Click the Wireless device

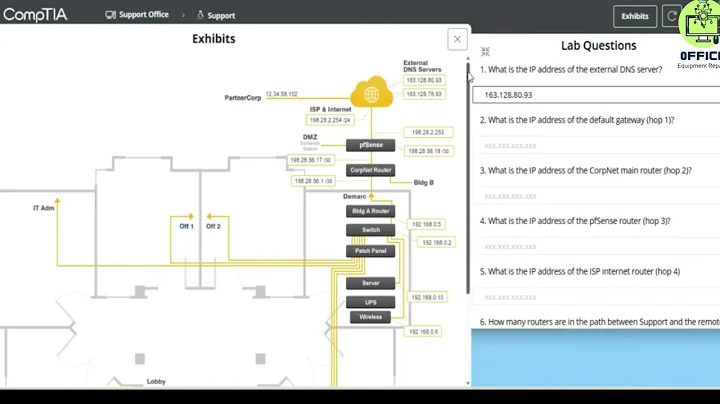click(x=371, y=317)
